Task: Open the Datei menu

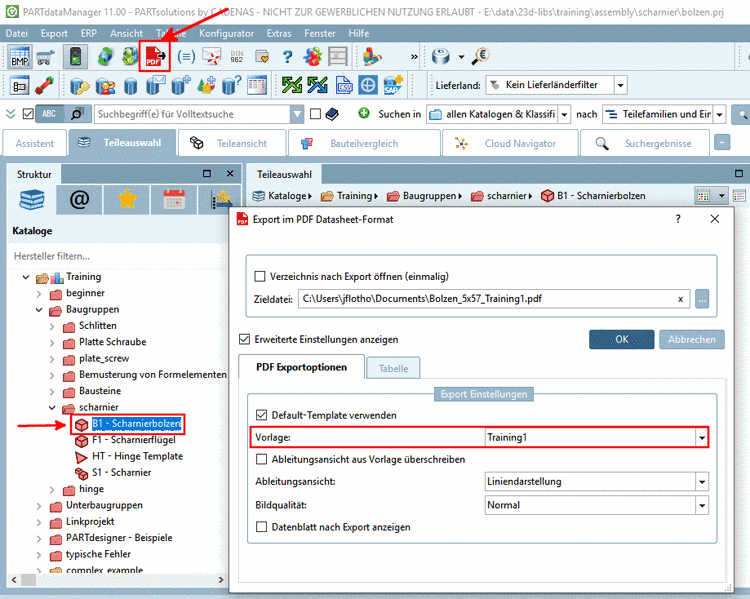Action: (17, 33)
